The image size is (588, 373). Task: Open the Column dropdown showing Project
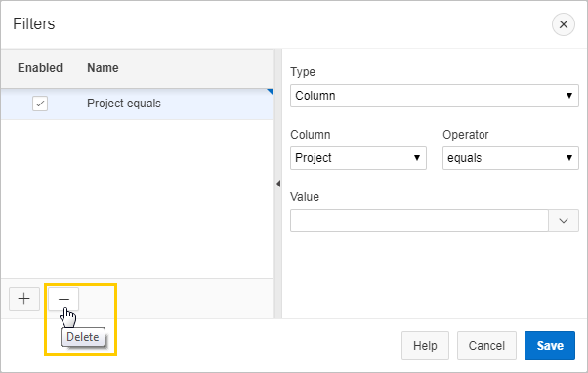click(x=358, y=158)
